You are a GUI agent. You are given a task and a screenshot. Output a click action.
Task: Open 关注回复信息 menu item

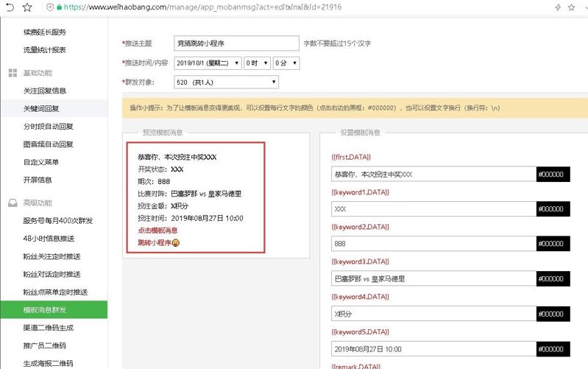45,91
